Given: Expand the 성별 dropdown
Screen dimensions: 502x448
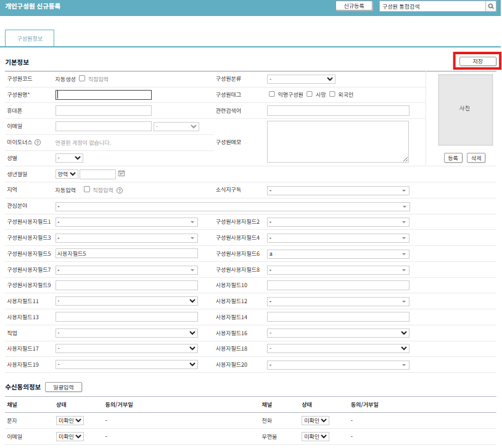Looking at the screenshot, I should (x=69, y=158).
